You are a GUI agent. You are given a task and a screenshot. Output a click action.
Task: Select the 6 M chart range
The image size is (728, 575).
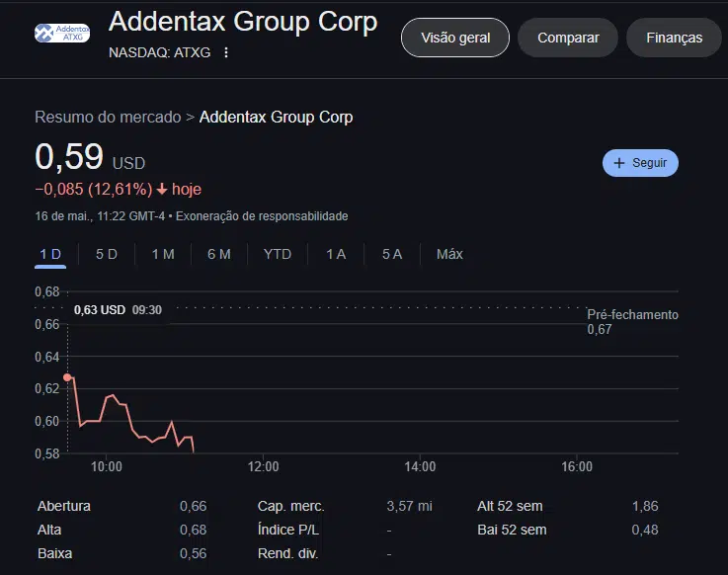[219, 254]
